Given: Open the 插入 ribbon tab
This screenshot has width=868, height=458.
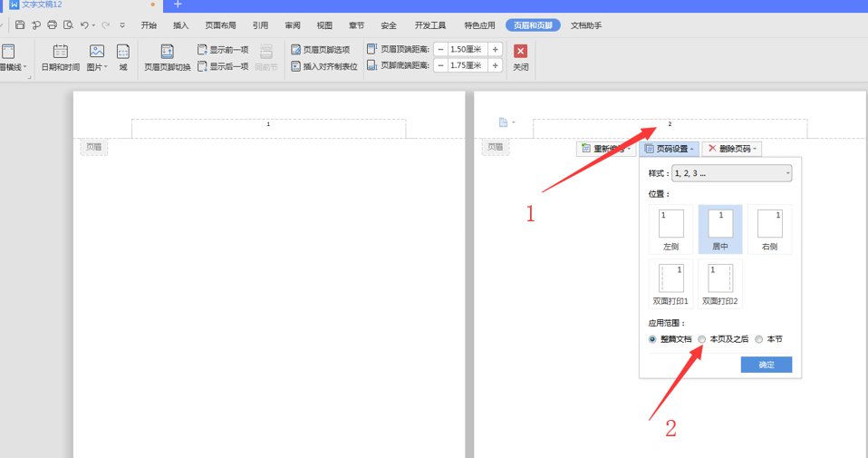Looking at the screenshot, I should tap(180, 25).
